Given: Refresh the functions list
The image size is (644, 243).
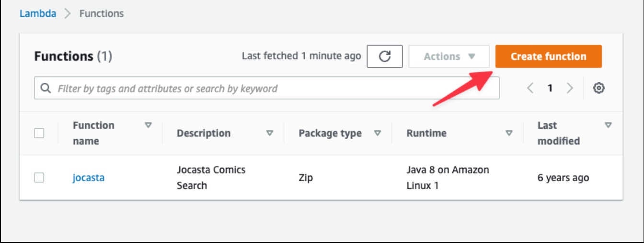Looking at the screenshot, I should click(385, 56).
